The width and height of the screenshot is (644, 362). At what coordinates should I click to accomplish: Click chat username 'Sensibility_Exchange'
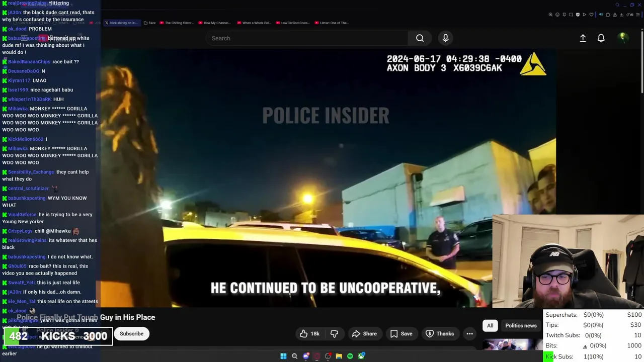tap(31, 172)
